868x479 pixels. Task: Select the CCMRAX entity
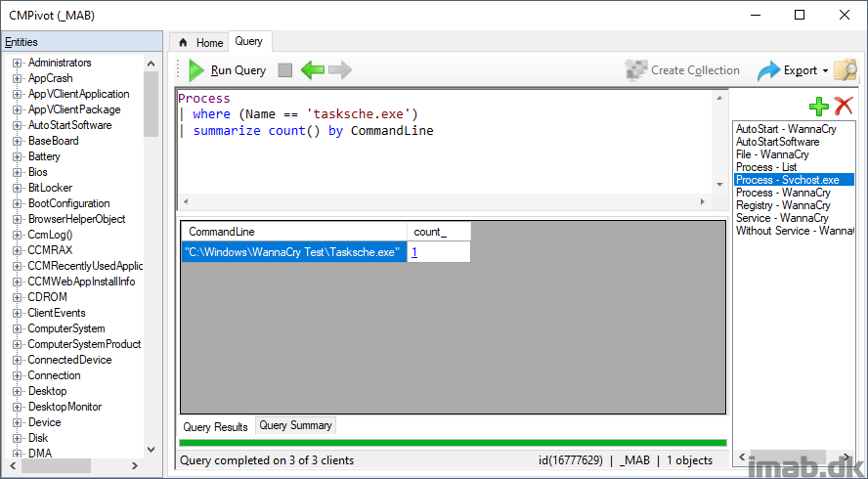point(50,250)
